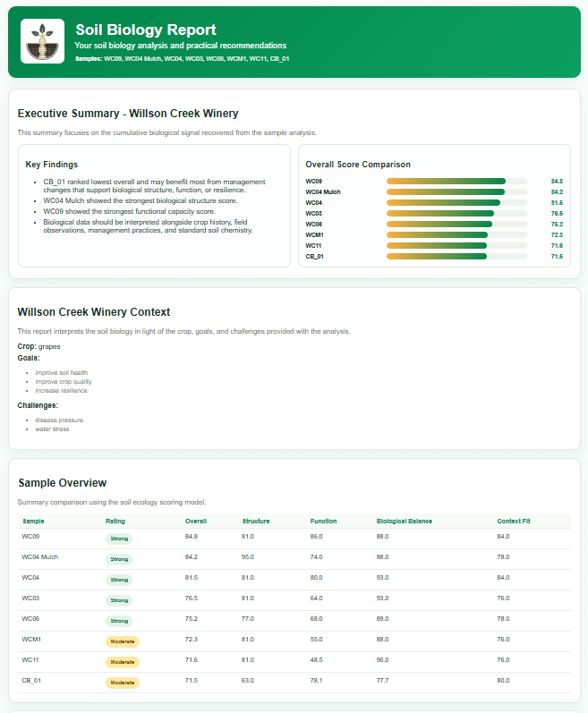The width and height of the screenshot is (588, 713).
Task: Click the 'Context Fit' column header
Action: tap(514, 522)
